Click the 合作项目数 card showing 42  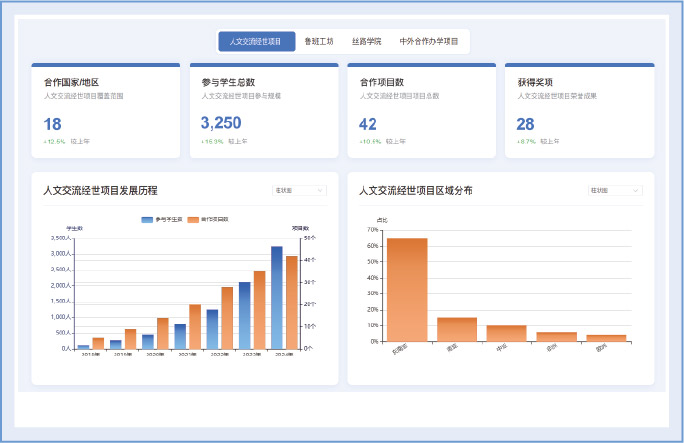pos(421,110)
